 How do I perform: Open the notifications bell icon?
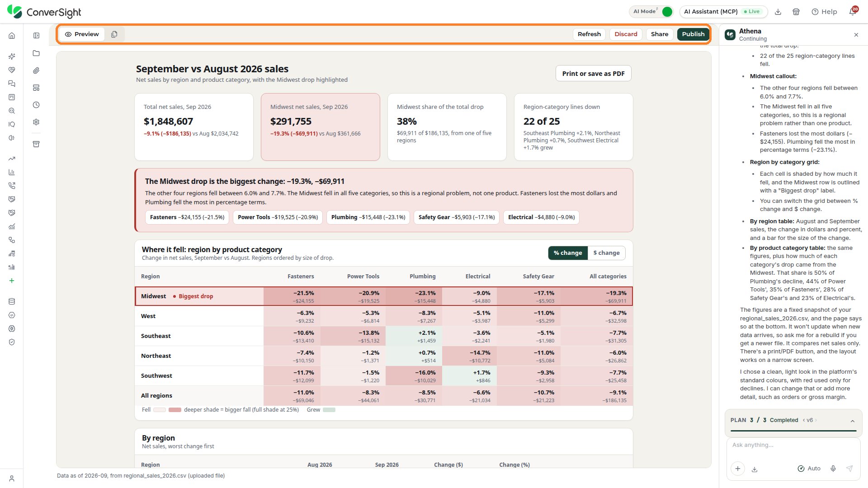click(x=853, y=12)
